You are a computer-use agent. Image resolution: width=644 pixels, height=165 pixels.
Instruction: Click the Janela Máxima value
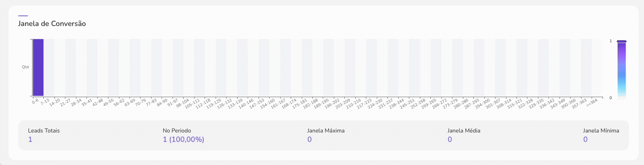[x=309, y=139]
